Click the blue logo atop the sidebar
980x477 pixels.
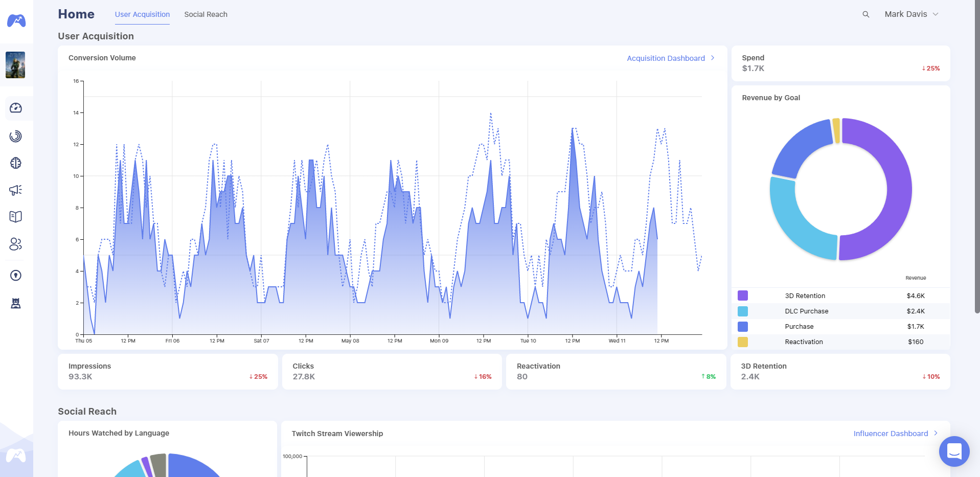(x=16, y=21)
